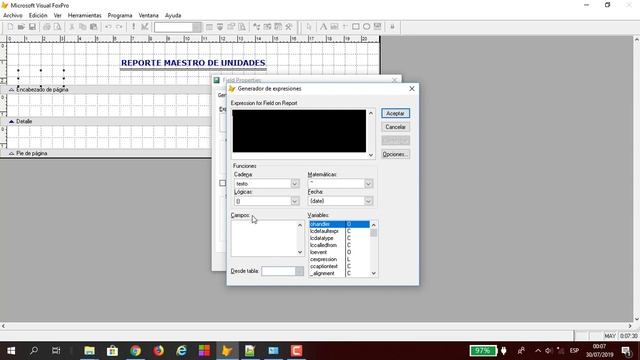Screen dimensions: 640x360
Task: Close the Generador de expresiones dialog
Action: click(412, 89)
